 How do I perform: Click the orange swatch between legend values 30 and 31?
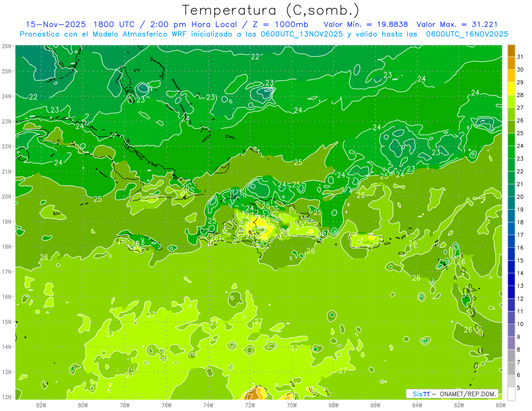pyautogui.click(x=511, y=63)
